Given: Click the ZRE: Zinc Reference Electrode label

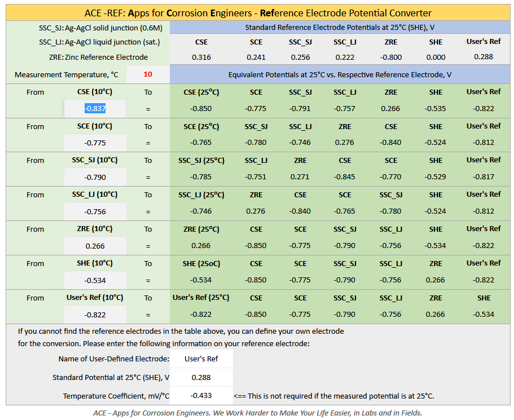Looking at the screenshot, I should 98,57.
